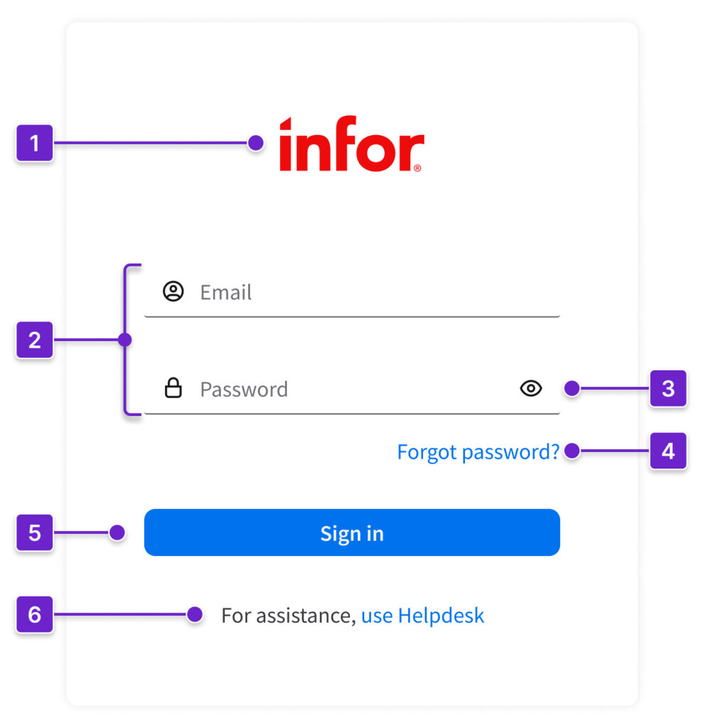Click the user profile icon beside Email
The image size is (703, 728).
click(x=173, y=291)
